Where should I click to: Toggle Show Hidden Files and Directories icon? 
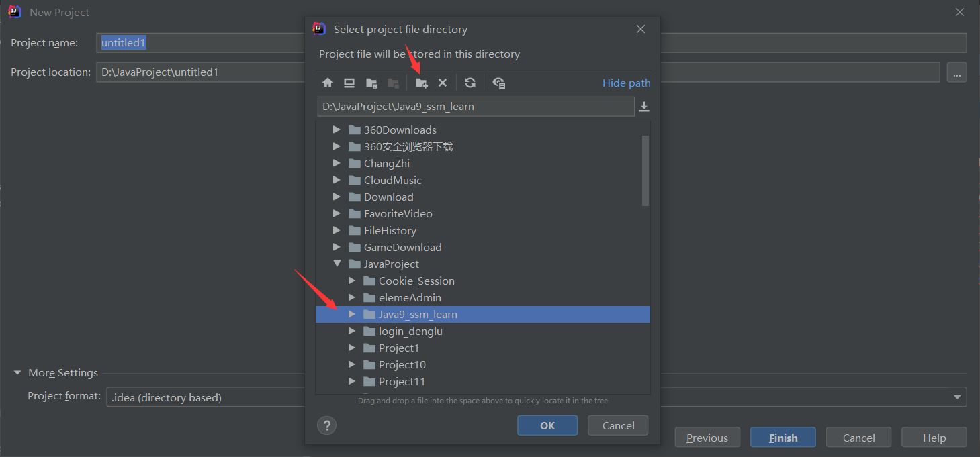498,83
